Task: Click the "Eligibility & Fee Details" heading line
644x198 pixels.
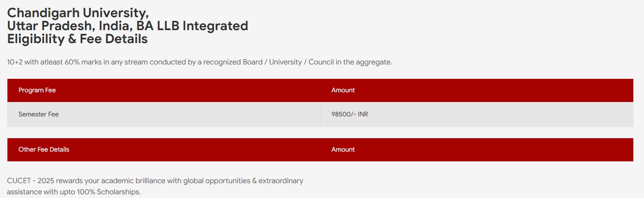Action: tap(77, 39)
